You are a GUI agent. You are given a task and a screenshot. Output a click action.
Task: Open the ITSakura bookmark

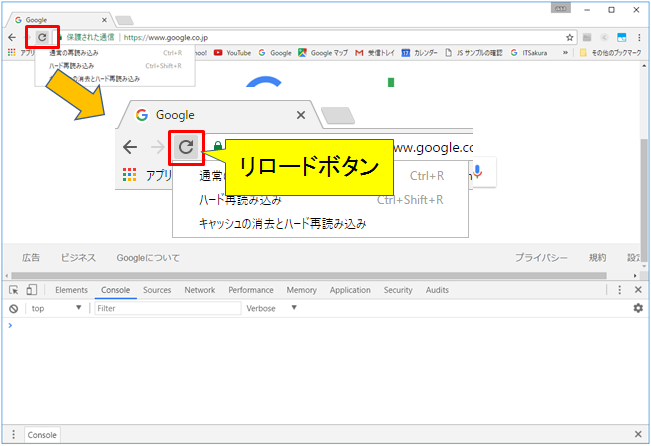point(529,53)
